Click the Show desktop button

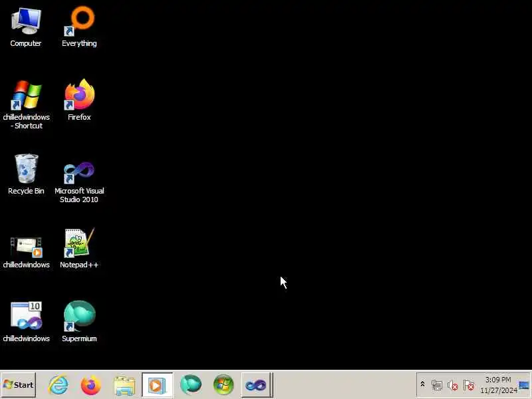point(525,385)
